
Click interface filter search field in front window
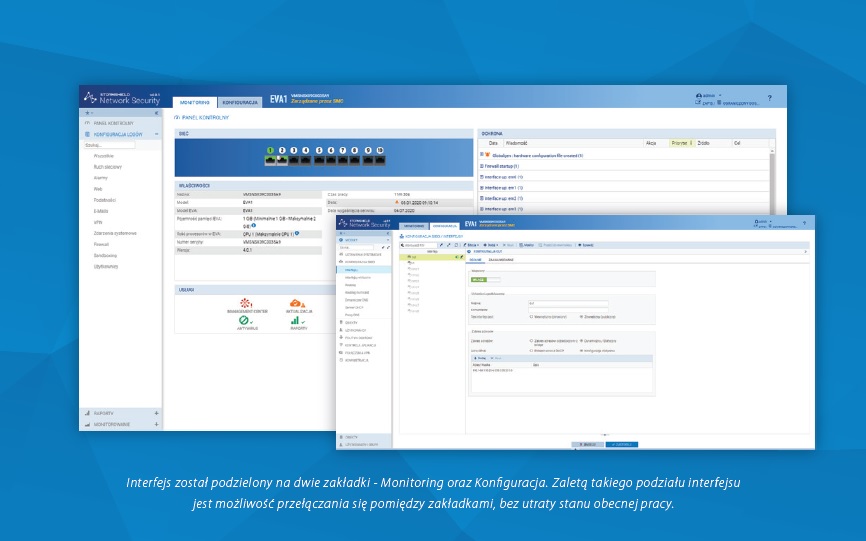tap(418, 245)
